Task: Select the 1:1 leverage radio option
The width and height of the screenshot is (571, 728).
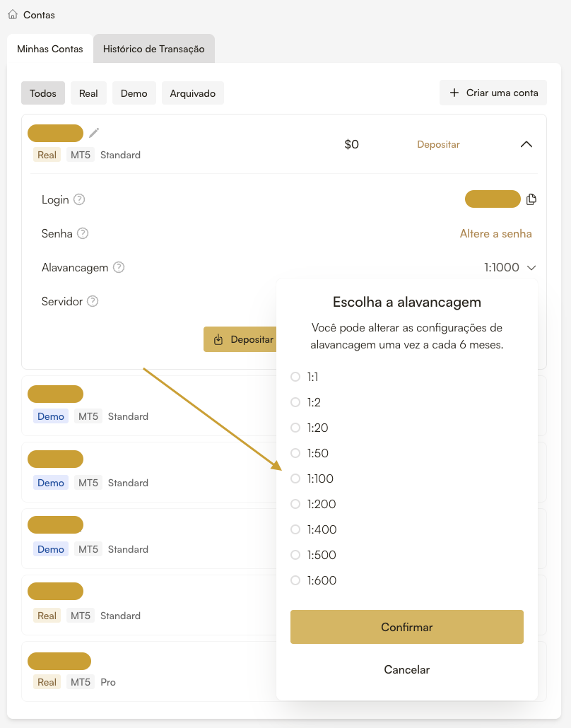Action: coord(295,377)
